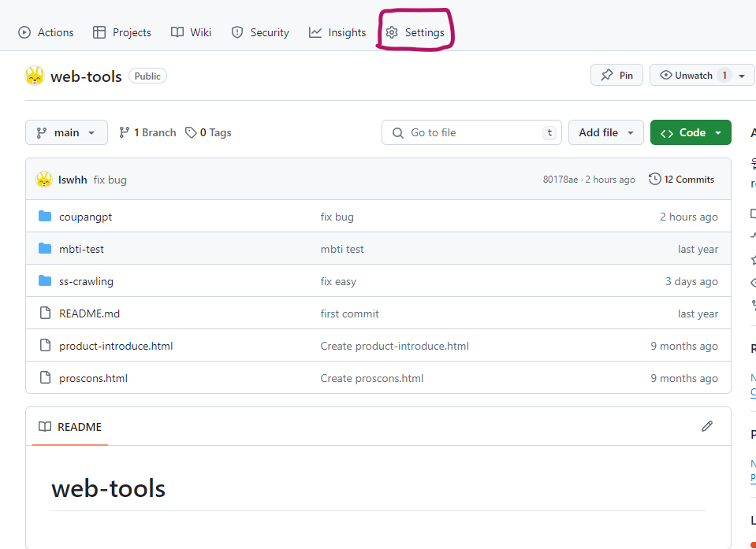756x549 pixels.
Task: Open the latest 'fix bug' commit message
Action: 110,180
